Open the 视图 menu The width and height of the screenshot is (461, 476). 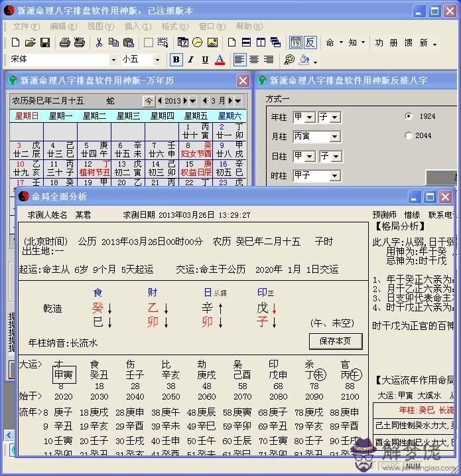pos(101,27)
